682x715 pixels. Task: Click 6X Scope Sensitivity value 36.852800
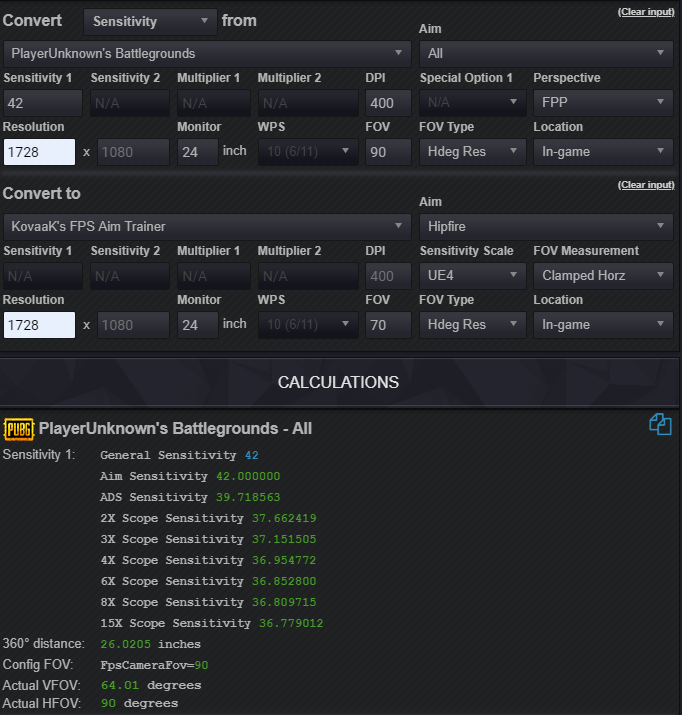point(284,581)
